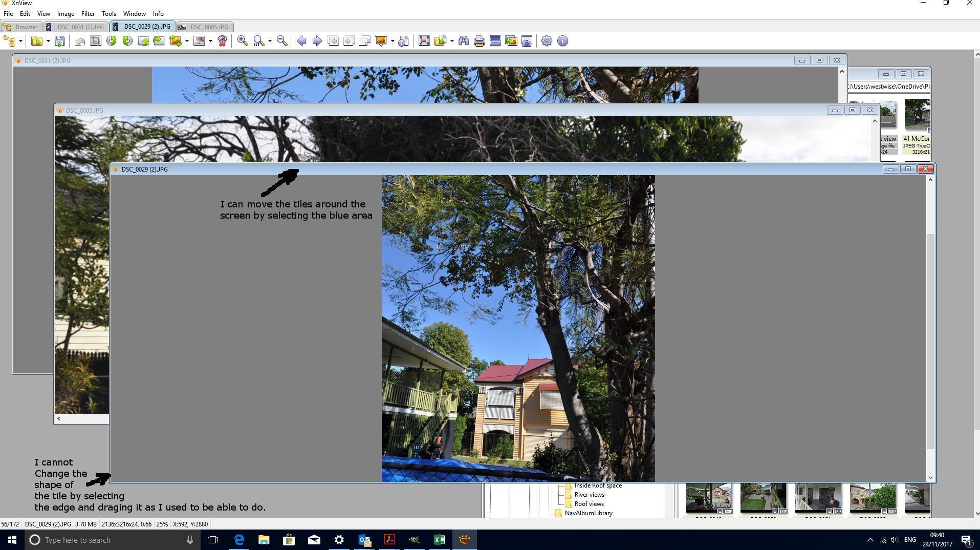The height and width of the screenshot is (550, 980).
Task: Expand the Open folder dropdown arrow
Action: [48, 41]
